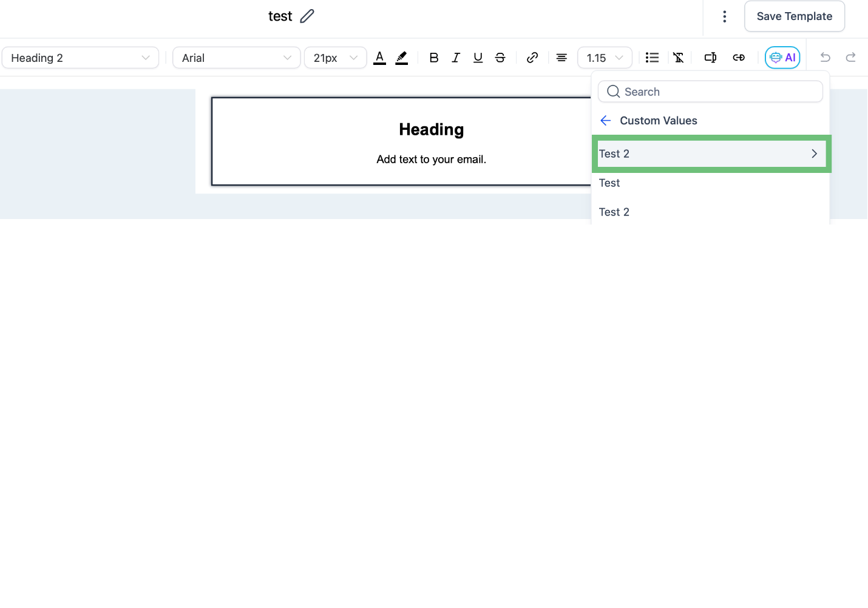Click the Save Template button
The image size is (868, 608).
click(795, 16)
